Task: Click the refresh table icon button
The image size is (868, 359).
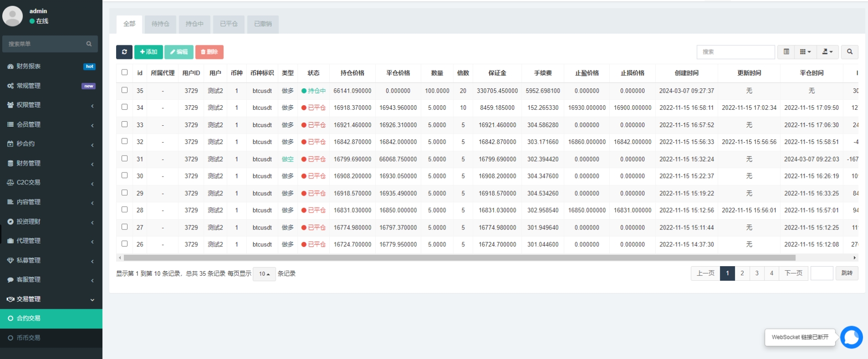Action: [124, 52]
